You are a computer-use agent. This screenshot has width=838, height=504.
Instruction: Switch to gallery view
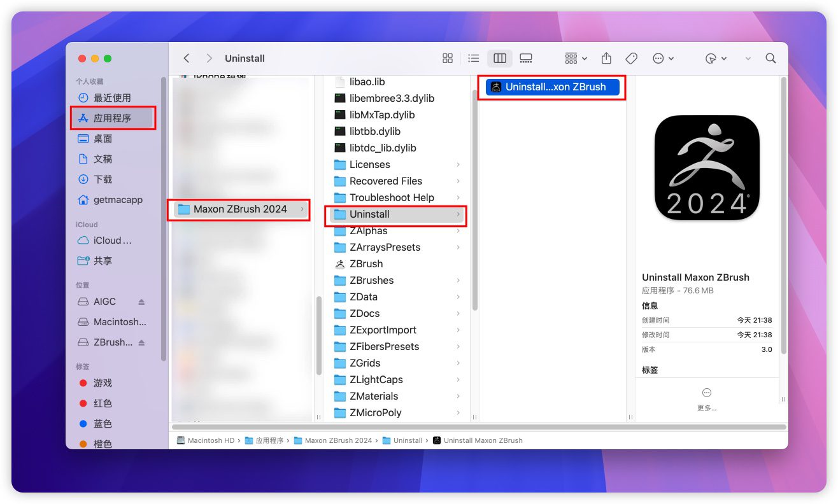[x=526, y=59]
